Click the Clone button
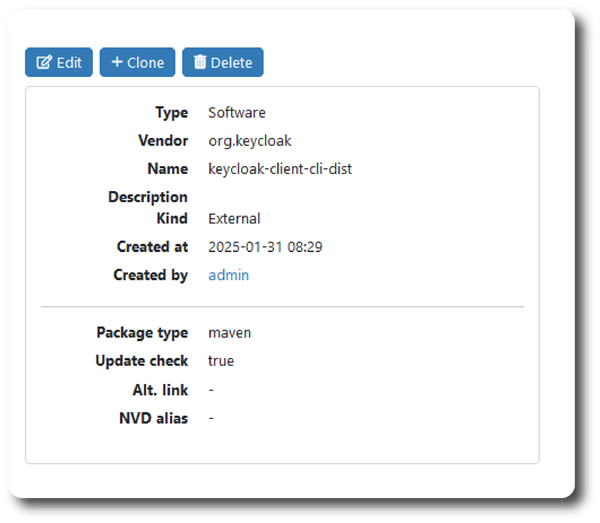The width and height of the screenshot is (600, 523). (x=137, y=62)
